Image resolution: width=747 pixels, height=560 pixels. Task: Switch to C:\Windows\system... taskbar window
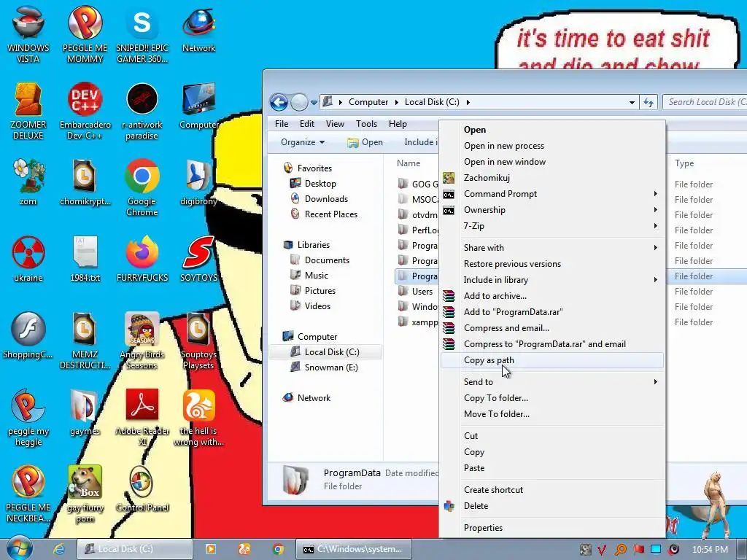[x=354, y=549]
